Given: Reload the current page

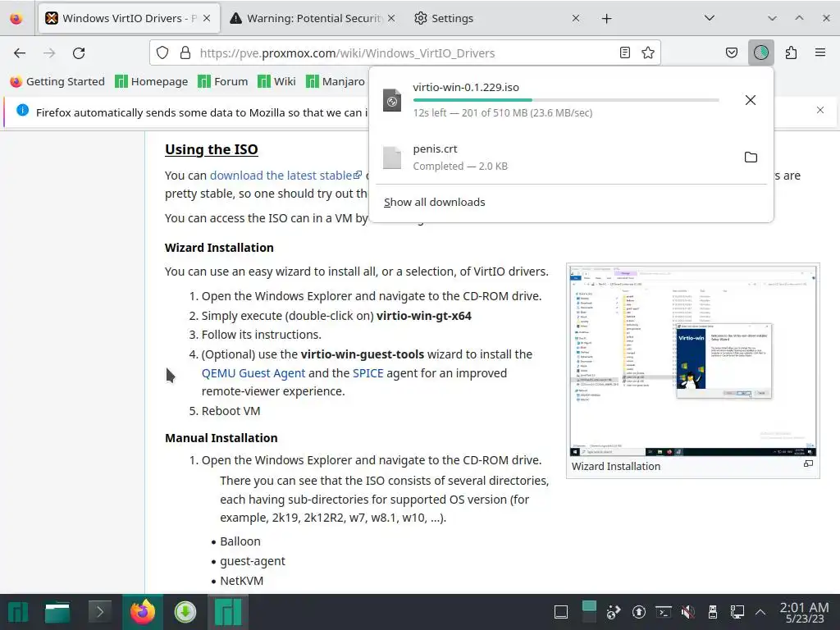Looking at the screenshot, I should pyautogui.click(x=79, y=52).
